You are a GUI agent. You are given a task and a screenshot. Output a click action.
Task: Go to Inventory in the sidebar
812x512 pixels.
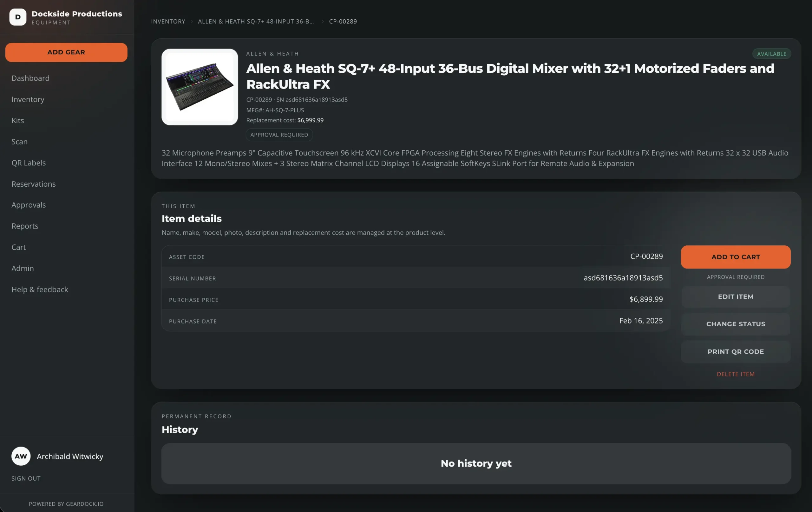tap(28, 99)
